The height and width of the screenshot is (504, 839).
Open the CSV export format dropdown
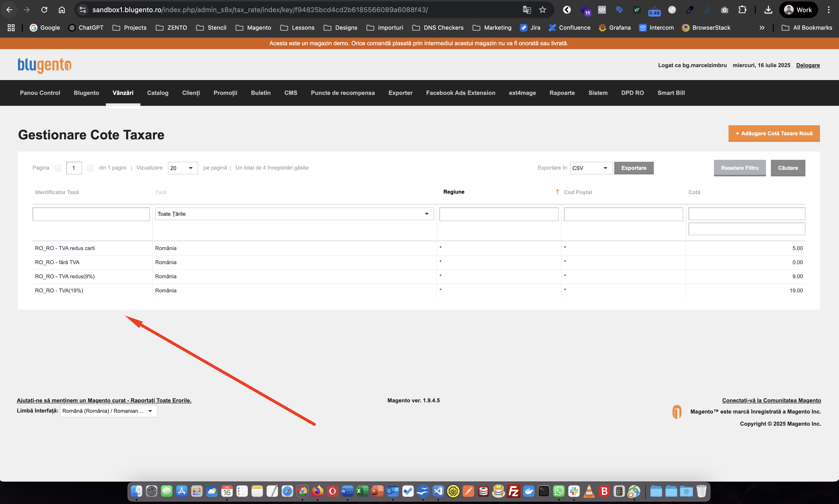[591, 168]
